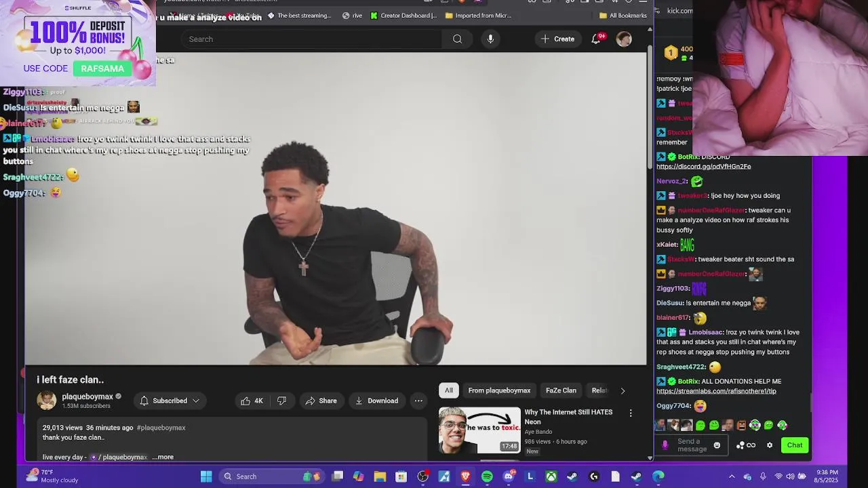Show hidden system tray icons chevron
The width and height of the screenshot is (868, 488).
(x=732, y=476)
